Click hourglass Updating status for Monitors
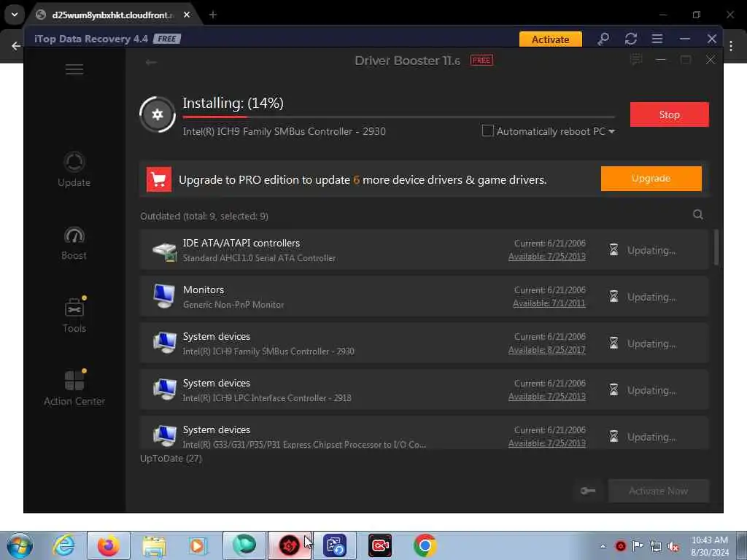The width and height of the screenshot is (747, 560). [642, 297]
